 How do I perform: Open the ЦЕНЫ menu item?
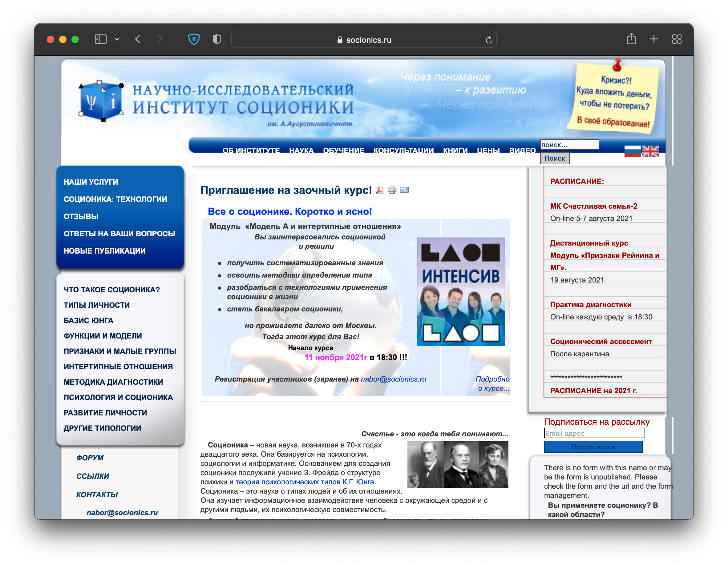488,150
